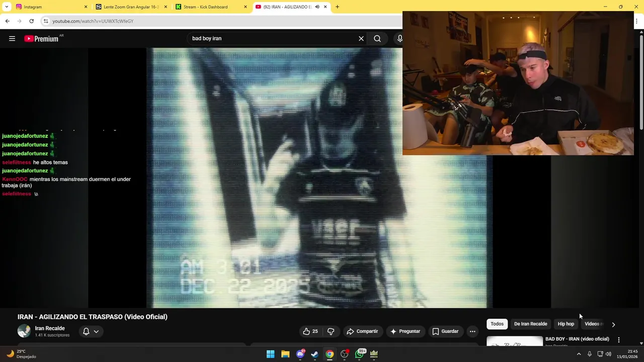Screen dimensions: 644x362
Task: Select the De Iran Recalde chip
Action: coord(530,324)
